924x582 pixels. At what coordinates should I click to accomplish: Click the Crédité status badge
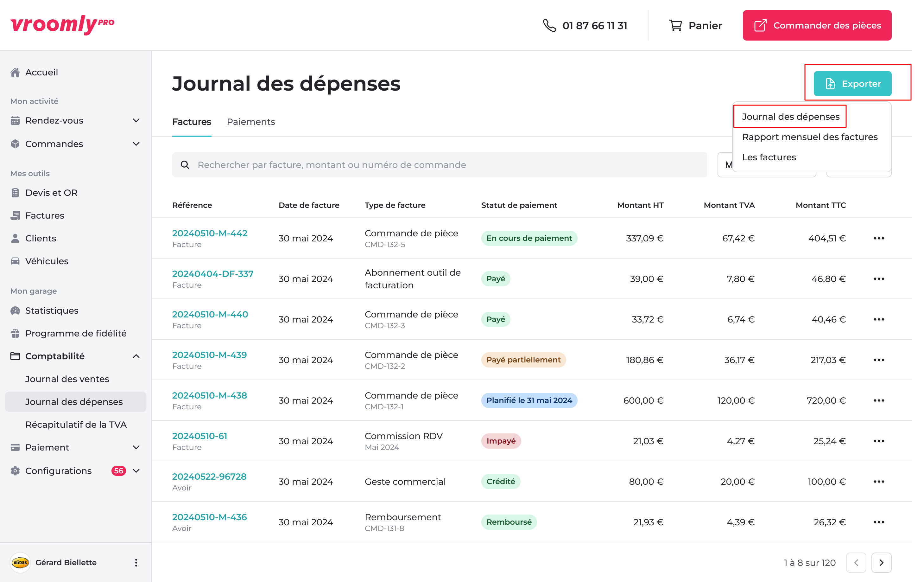click(500, 482)
